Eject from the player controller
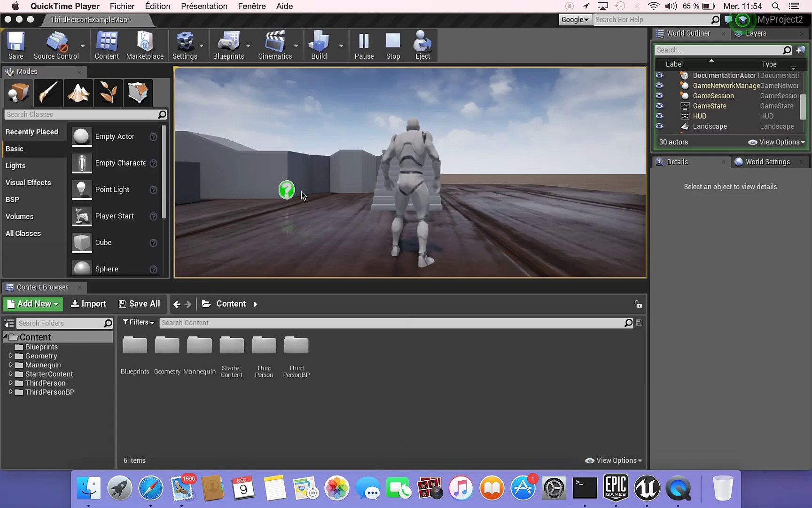Screen dimensions: 812x508 coord(422,45)
